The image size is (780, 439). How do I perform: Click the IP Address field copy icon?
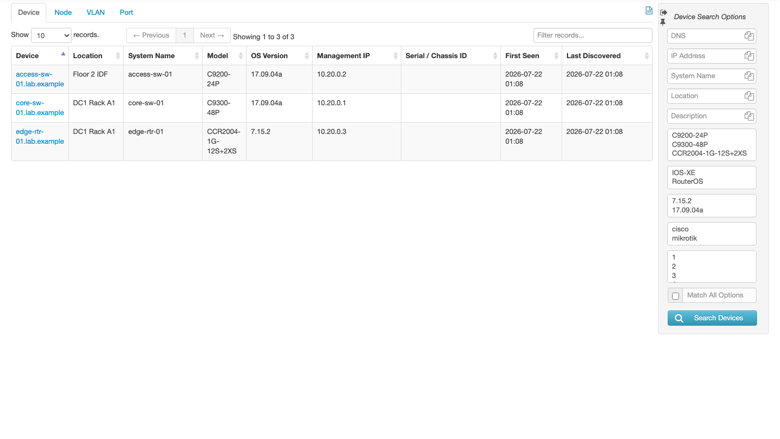(749, 56)
